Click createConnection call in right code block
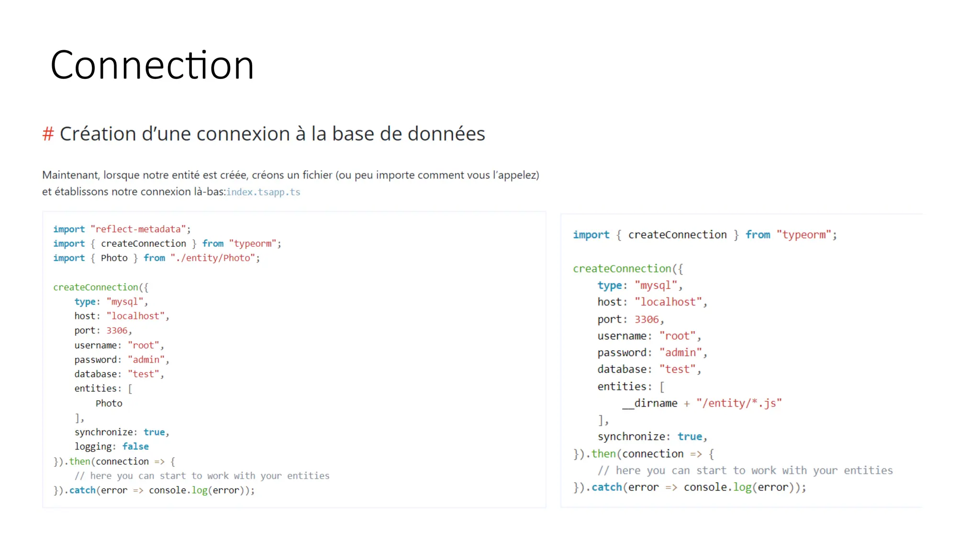This screenshot has width=980, height=551. tap(622, 269)
